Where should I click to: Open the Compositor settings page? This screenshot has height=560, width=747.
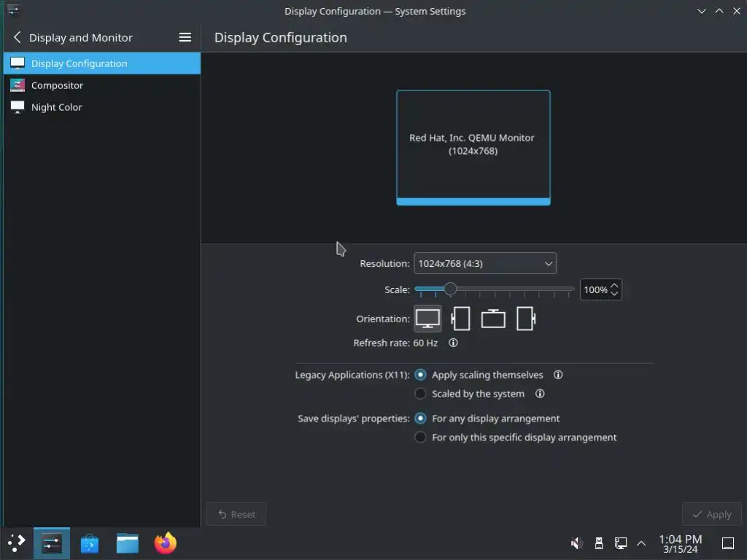(102, 85)
